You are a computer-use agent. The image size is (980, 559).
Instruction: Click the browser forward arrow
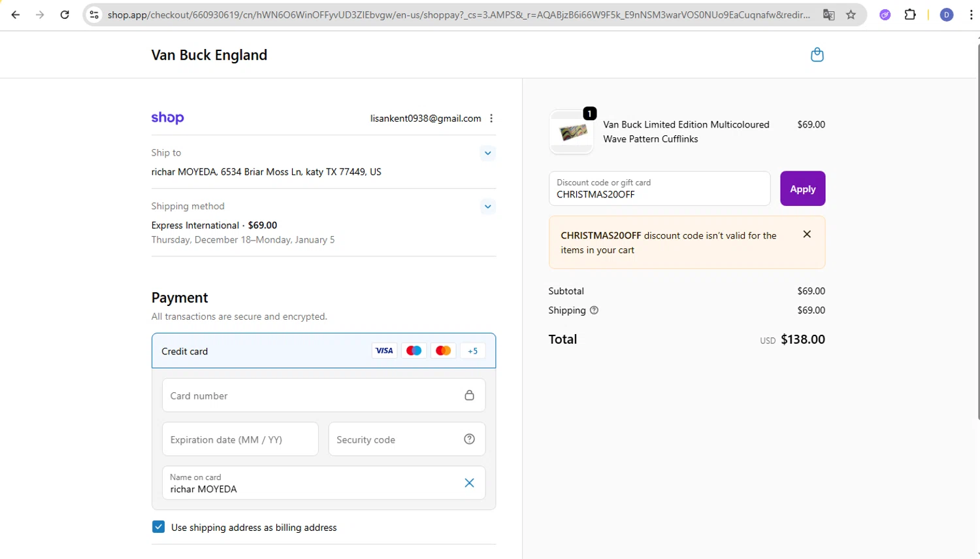(40, 14)
